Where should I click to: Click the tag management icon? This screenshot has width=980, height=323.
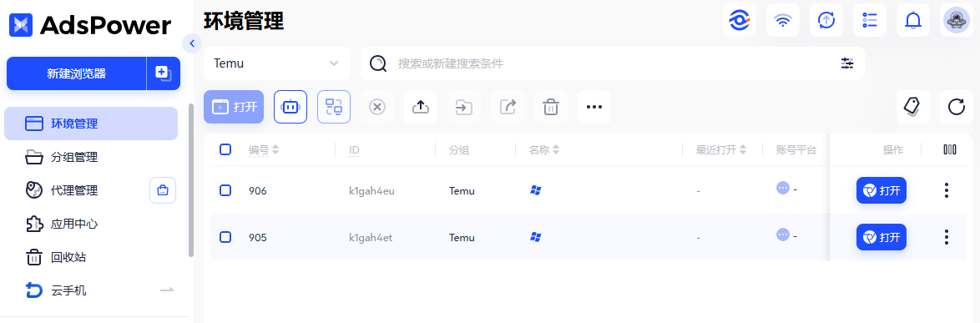pos(913,107)
